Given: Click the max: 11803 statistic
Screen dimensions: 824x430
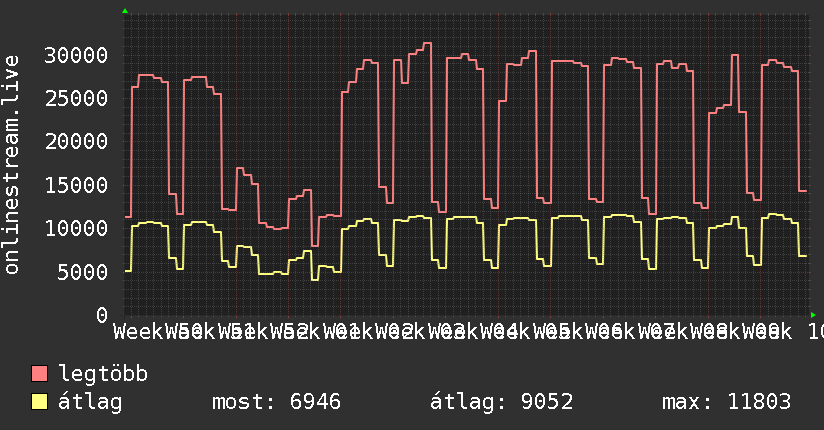Looking at the screenshot, I should pyautogui.click(x=726, y=402).
